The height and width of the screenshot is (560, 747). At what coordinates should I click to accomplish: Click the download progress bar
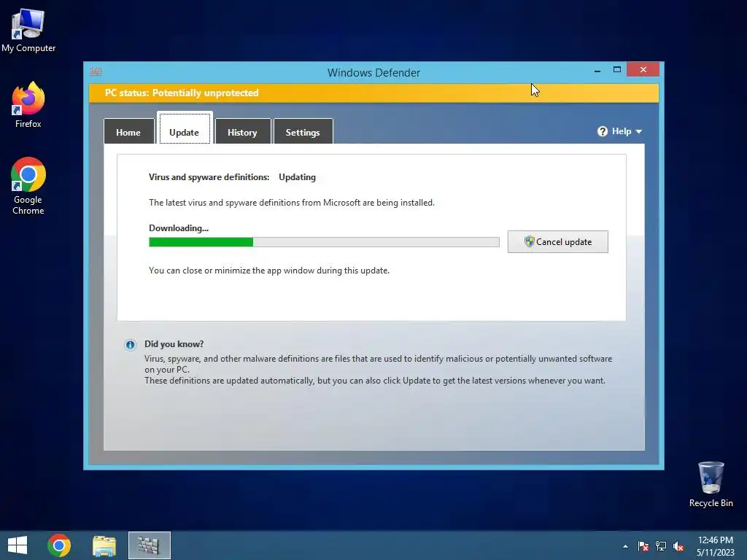[x=324, y=242]
